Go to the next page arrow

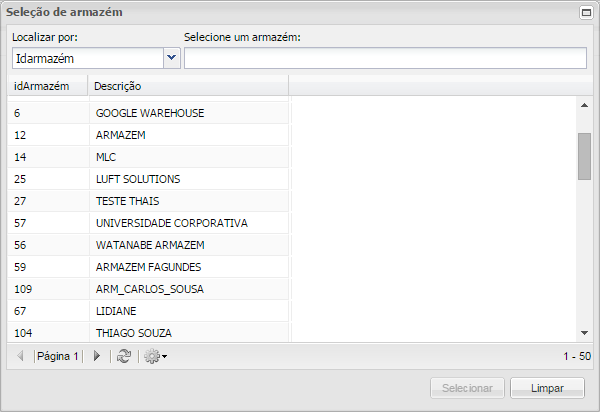[x=97, y=356]
